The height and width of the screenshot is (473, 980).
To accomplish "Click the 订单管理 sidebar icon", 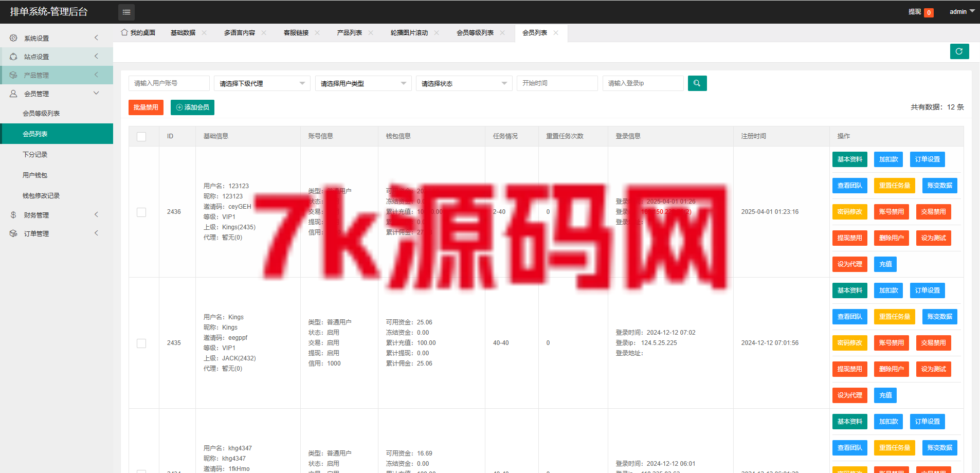I will [x=13, y=233].
